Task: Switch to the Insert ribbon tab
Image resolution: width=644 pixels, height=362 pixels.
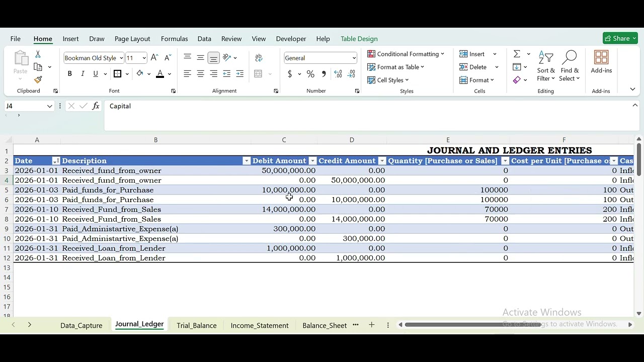Action: tap(70, 39)
